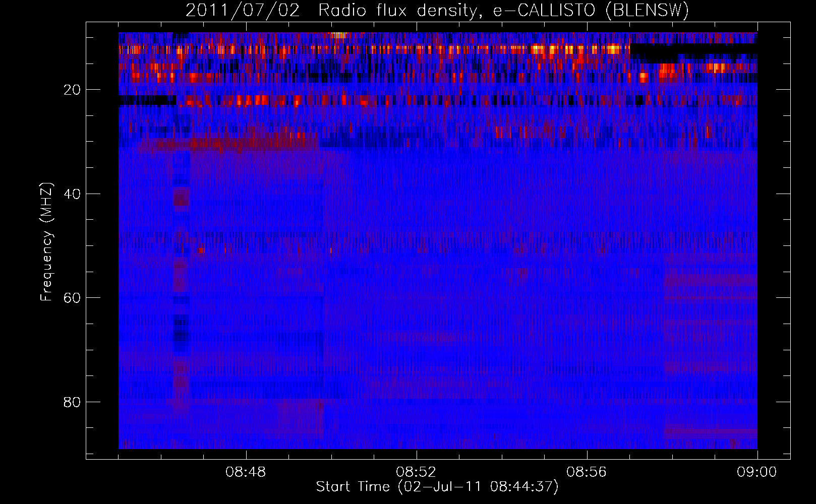Click the "Frequency (MHZ)" axis label
This screenshot has width=816, height=504.
[46, 242]
